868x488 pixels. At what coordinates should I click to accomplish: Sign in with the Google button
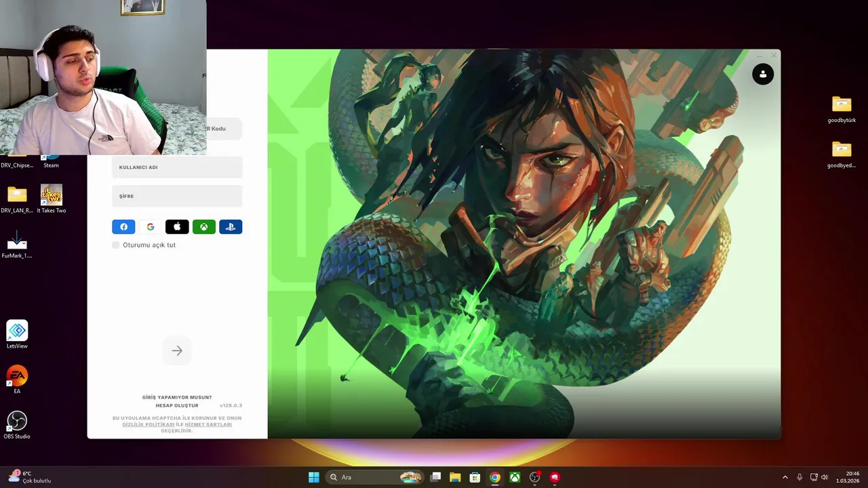click(151, 227)
